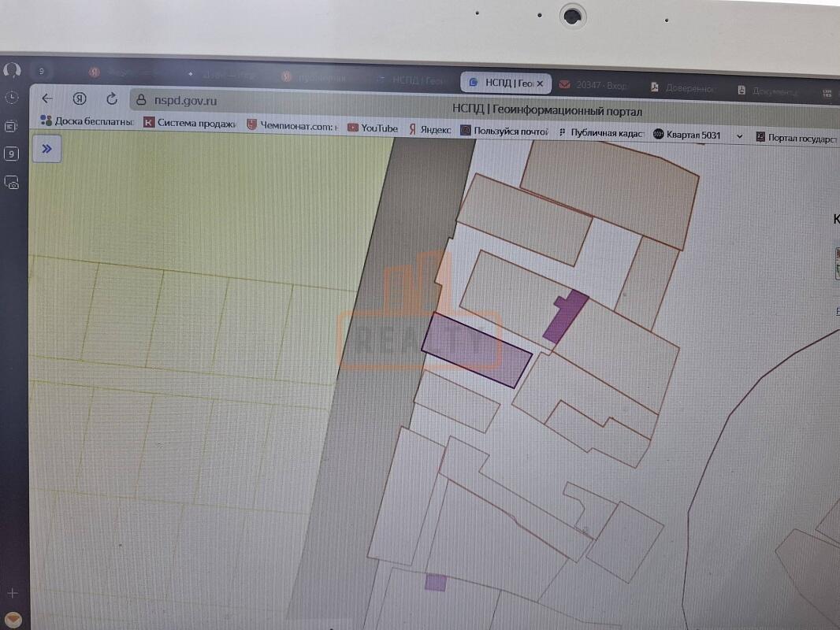The height and width of the screenshot is (630, 840).
Task: Open tab counter icon showing 9 in sidebar
Action: tap(12, 154)
